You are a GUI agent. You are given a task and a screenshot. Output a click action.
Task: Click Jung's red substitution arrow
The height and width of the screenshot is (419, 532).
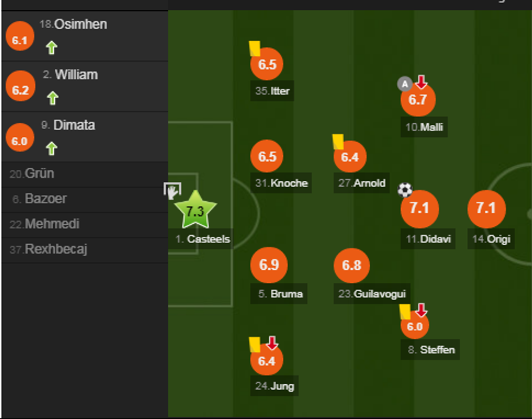(x=272, y=343)
